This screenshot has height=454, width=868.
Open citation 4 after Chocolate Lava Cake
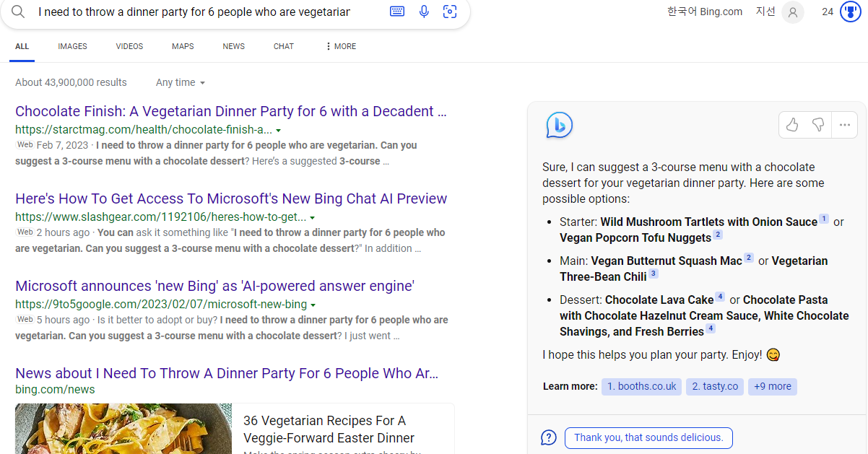(720, 297)
